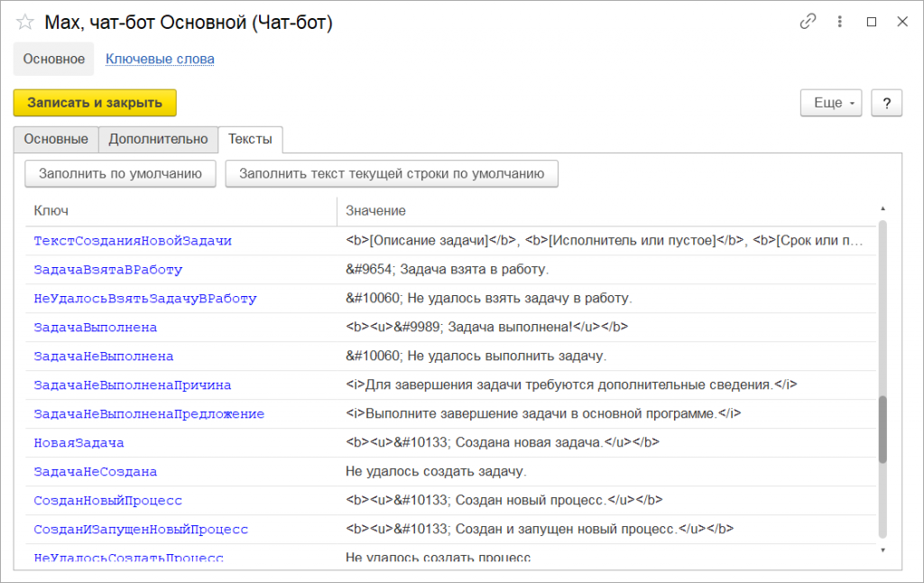
Task: Open the Ключевые слова link
Action: coord(160,60)
